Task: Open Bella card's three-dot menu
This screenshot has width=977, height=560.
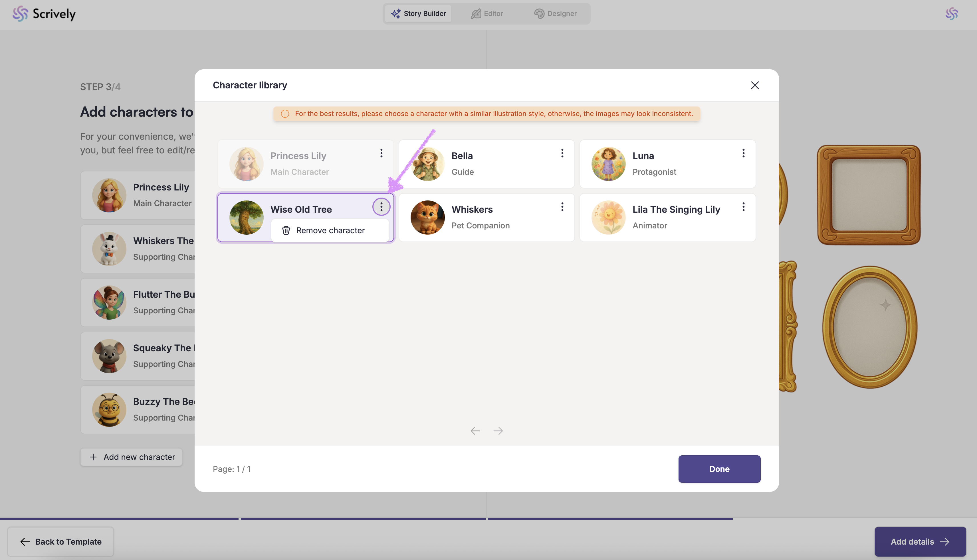Action: pos(562,153)
